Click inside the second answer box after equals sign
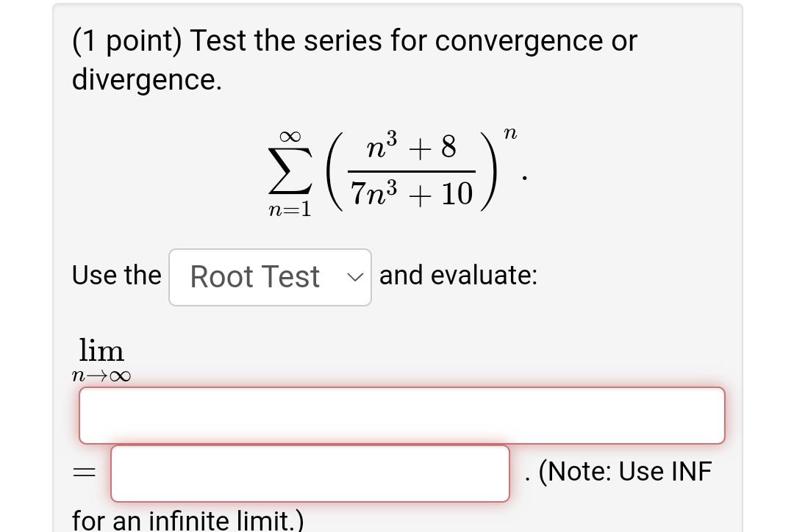Image resolution: width=794 pixels, height=532 pixels. (x=309, y=472)
